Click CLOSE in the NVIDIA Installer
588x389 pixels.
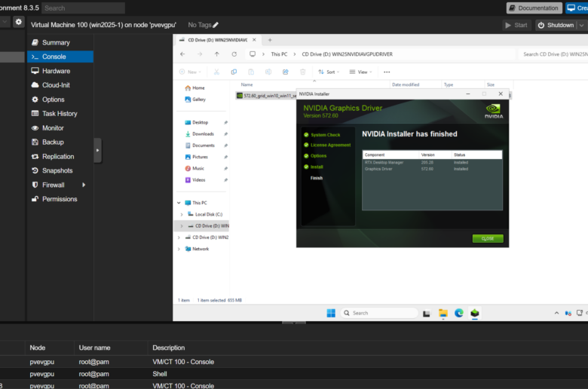488,238
